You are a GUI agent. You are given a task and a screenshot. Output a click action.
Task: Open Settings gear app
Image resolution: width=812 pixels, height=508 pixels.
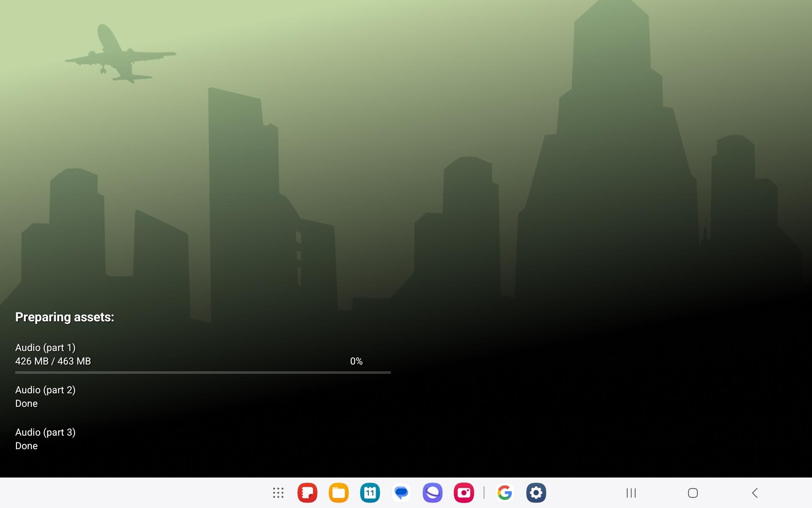536,493
